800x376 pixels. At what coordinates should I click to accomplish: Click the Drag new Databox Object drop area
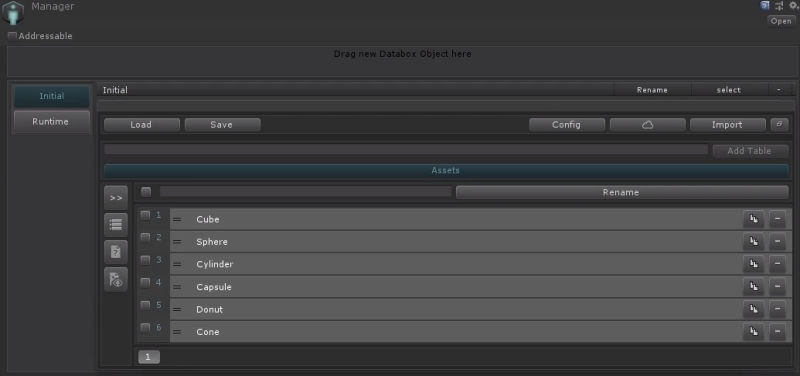[403, 62]
